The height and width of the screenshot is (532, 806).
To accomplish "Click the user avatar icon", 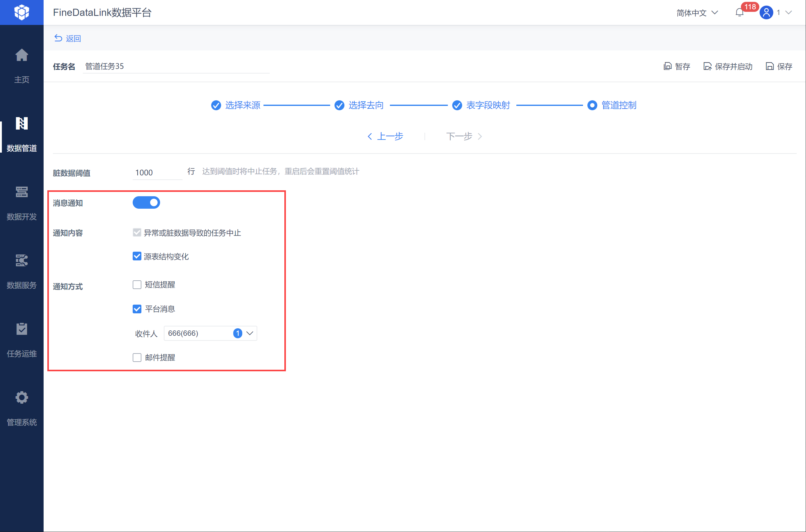I will [x=766, y=12].
